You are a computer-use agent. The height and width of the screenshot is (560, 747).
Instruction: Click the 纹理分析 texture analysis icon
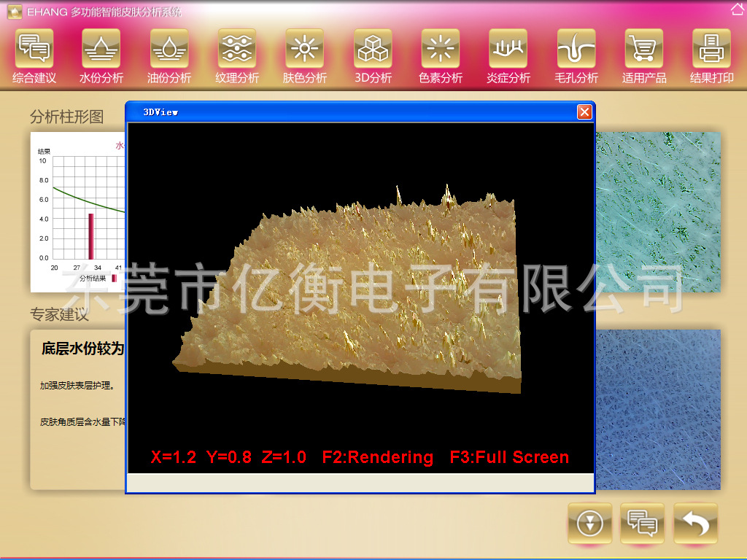pyautogui.click(x=237, y=49)
